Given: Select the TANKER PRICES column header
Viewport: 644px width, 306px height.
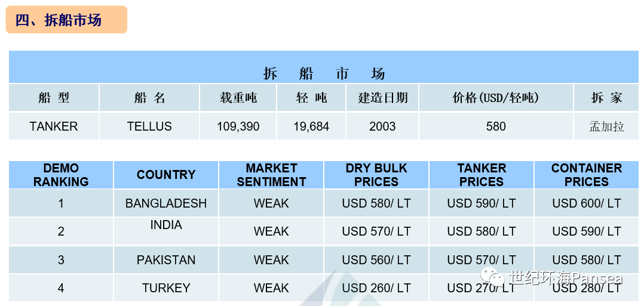Looking at the screenshot, I should [482, 175].
